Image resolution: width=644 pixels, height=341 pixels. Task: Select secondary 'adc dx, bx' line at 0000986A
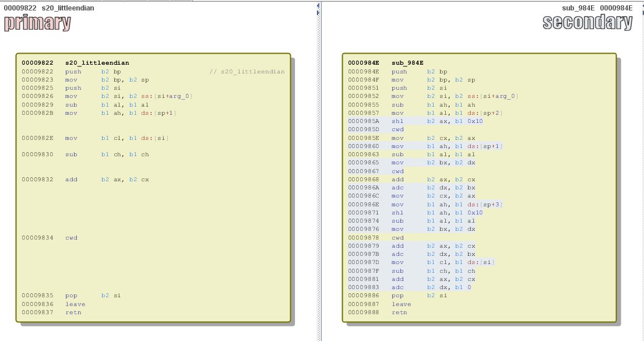411,188
